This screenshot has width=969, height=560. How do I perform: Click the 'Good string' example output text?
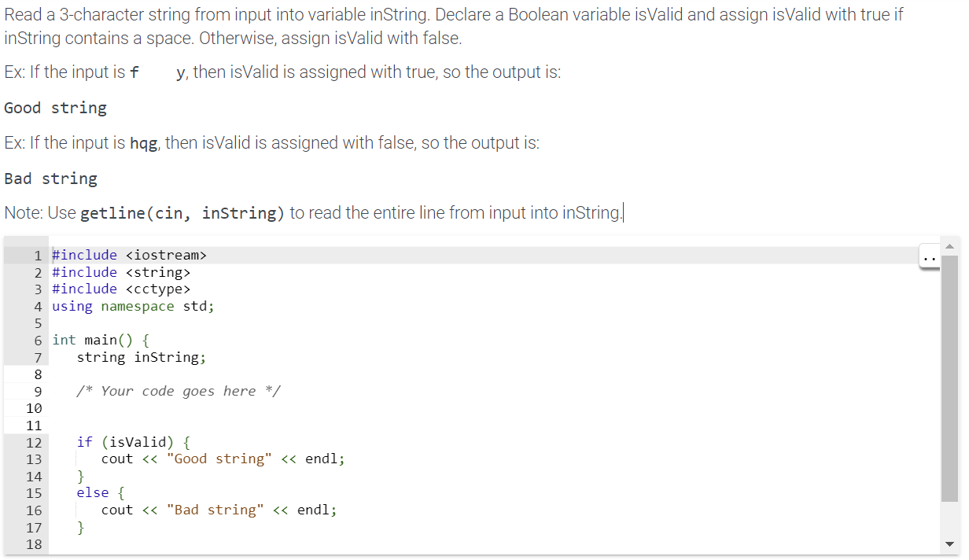[x=55, y=108]
